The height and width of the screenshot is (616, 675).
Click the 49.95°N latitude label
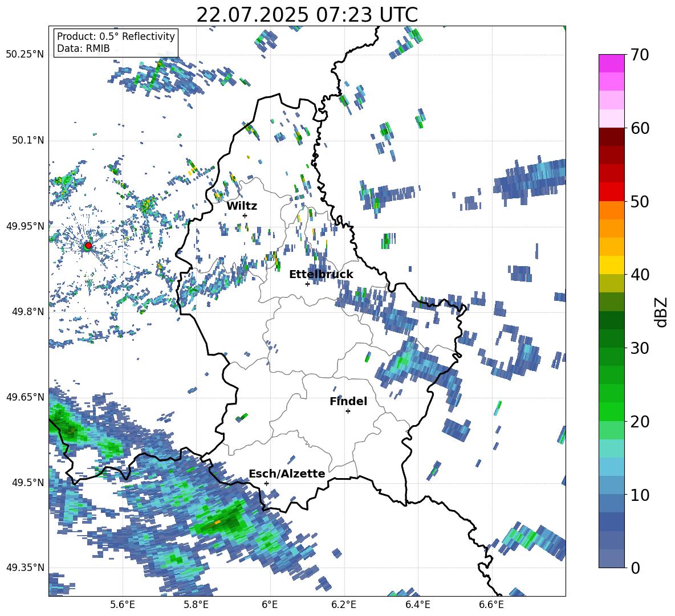(x=25, y=226)
